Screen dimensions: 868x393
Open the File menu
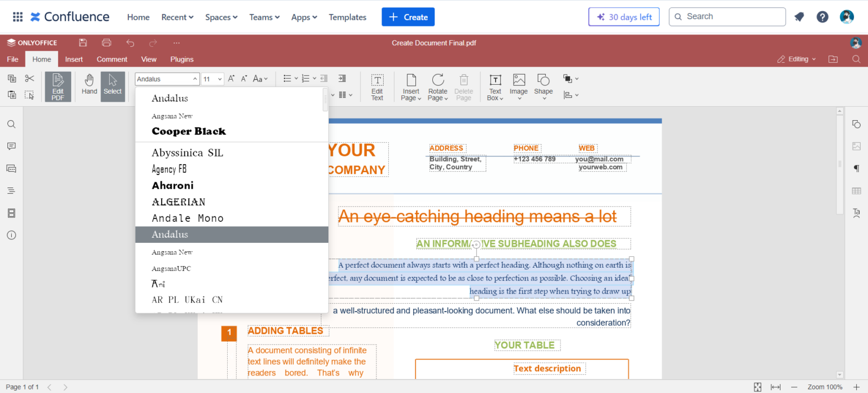coord(12,59)
